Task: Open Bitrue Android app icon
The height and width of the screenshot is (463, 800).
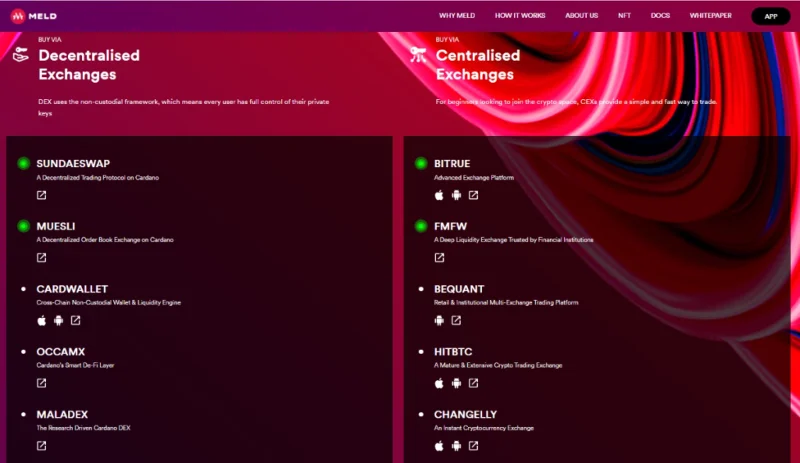Action: pos(457,195)
